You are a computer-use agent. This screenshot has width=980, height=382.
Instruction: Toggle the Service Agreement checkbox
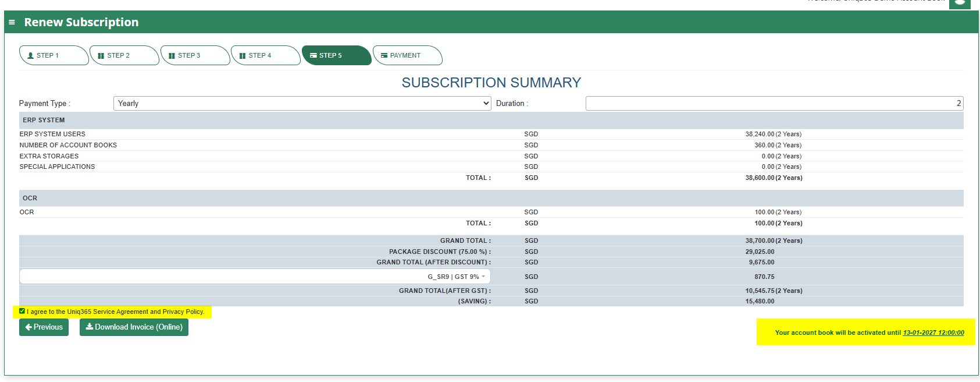22,311
